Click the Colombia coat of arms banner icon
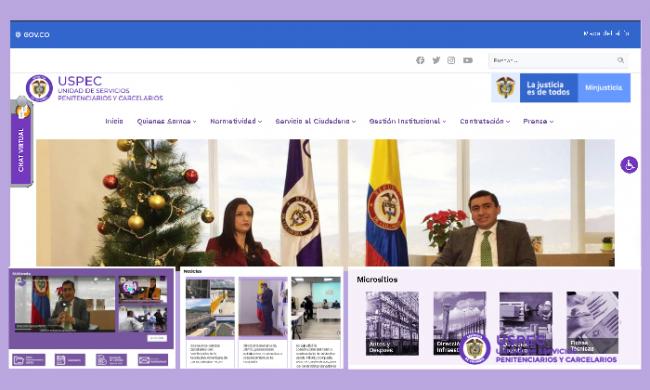Screen dimensions: 650x390 (505, 87)
